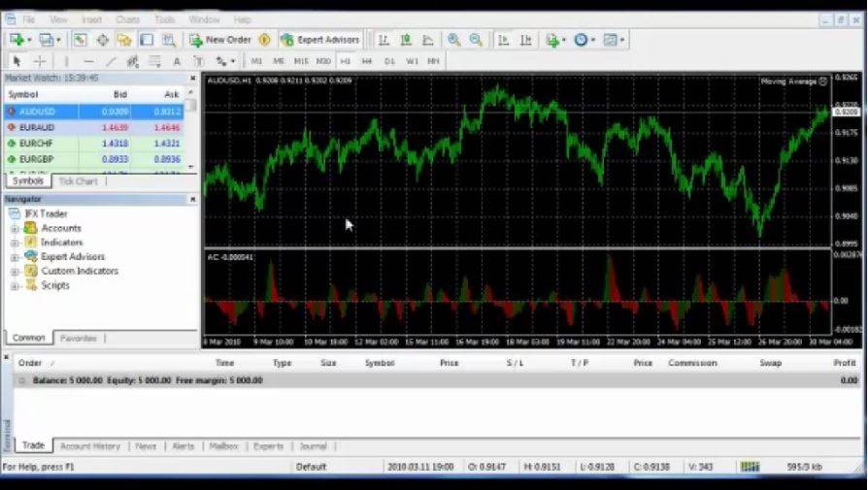Open the Charts menu
This screenshot has width=868, height=490.
click(127, 19)
